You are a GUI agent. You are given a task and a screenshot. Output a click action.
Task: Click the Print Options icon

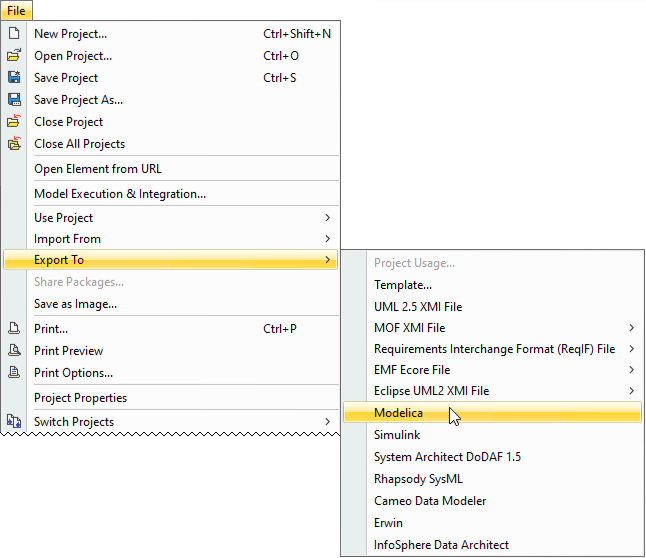coord(14,372)
